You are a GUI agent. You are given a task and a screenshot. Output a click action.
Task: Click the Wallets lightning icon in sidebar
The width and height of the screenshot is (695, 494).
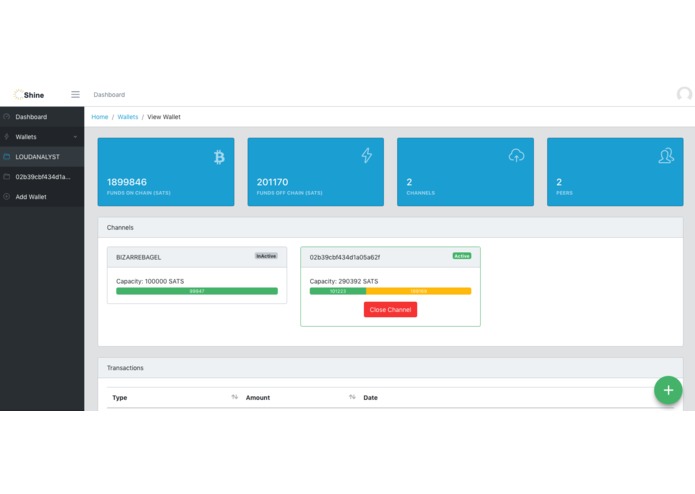pos(7,137)
